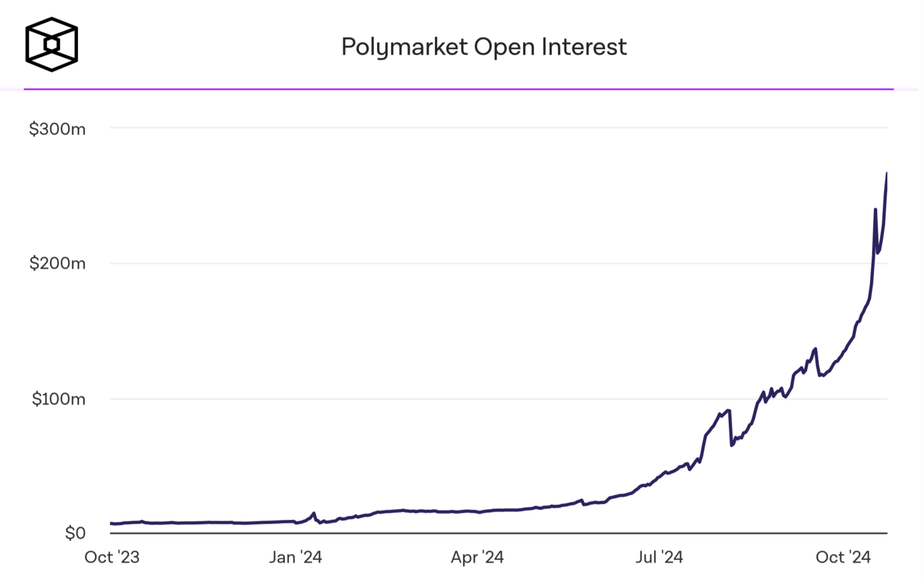Click the $300m horizontal gridline

[499, 128]
